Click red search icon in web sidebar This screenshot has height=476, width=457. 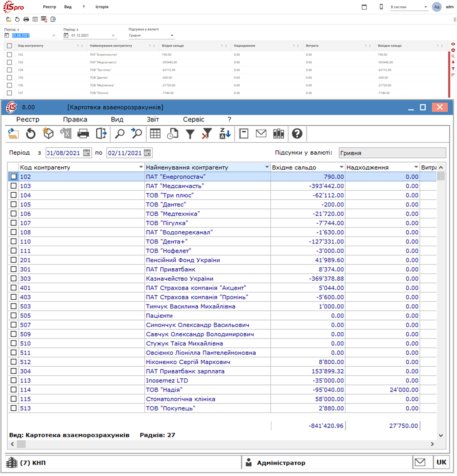[x=453, y=57]
